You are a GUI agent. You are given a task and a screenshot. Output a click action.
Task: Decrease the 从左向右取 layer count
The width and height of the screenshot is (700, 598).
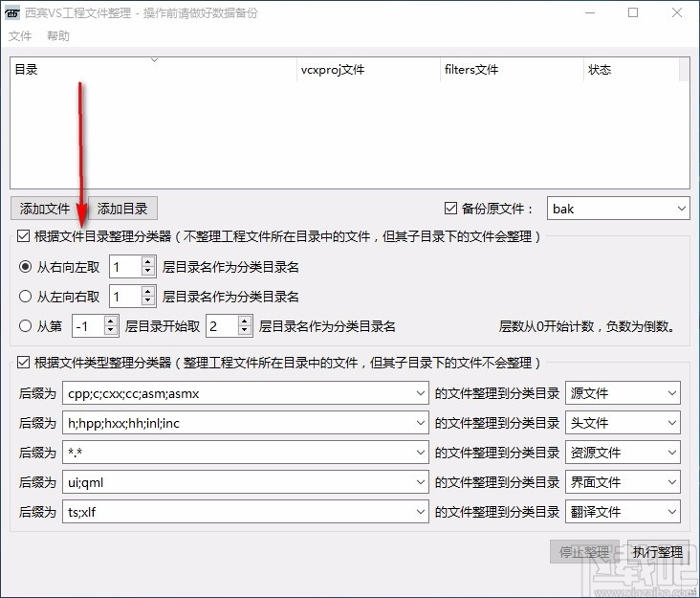pyautogui.click(x=148, y=301)
